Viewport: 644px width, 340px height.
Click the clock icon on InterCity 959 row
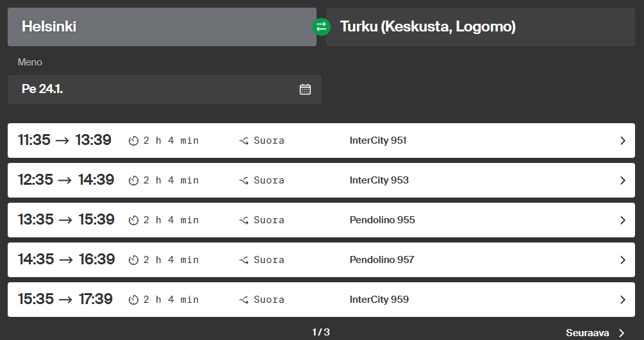133,300
